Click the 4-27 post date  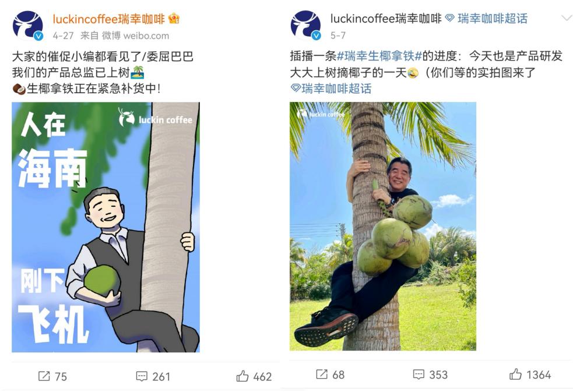click(63, 36)
